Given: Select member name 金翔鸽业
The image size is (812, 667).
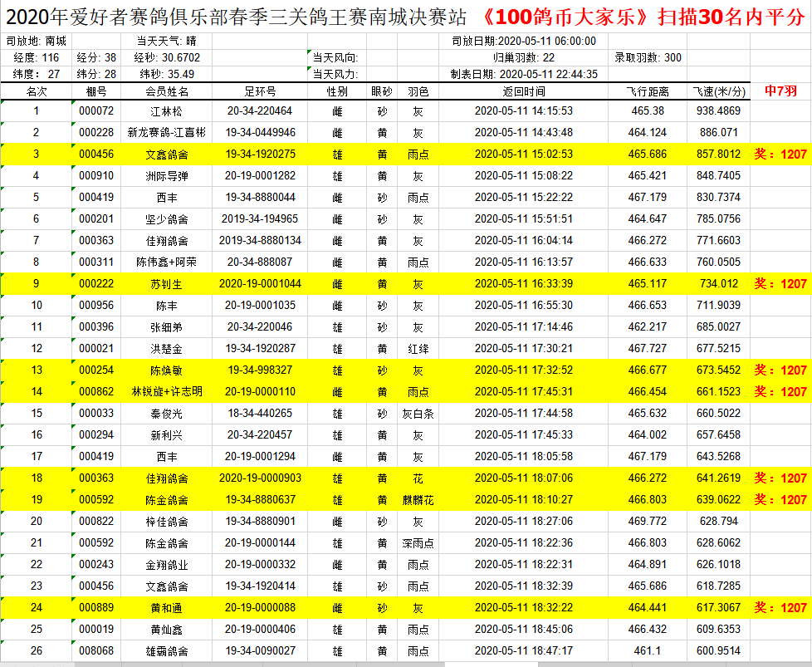Looking at the screenshot, I should coord(167,565).
